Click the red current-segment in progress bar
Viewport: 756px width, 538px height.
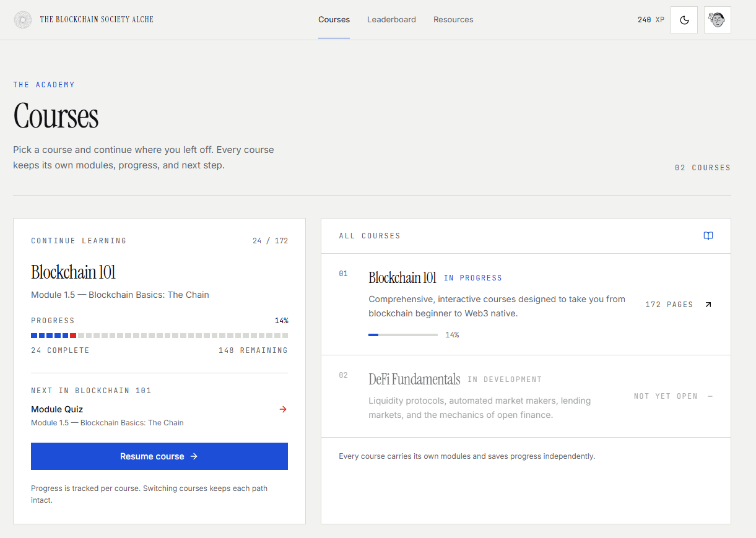tap(73, 336)
